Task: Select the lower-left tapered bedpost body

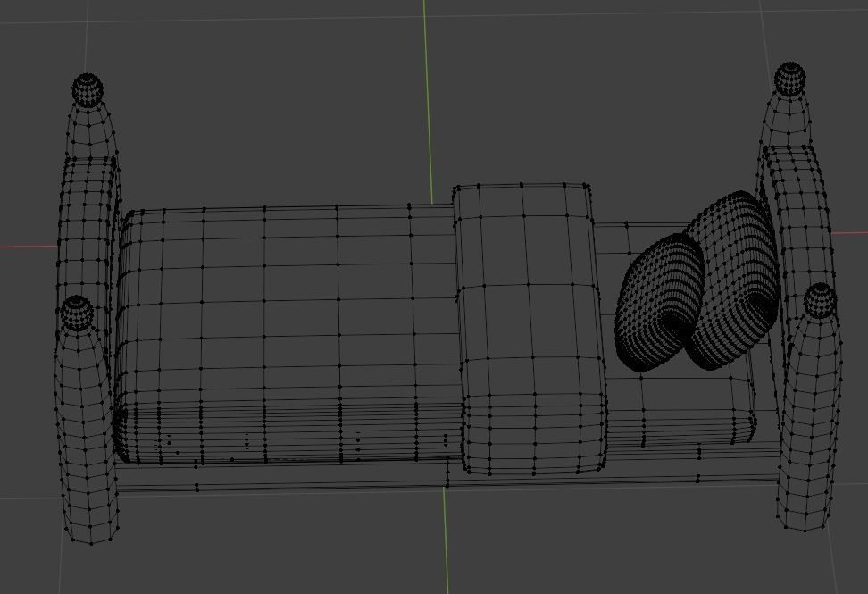Action: pyautogui.click(x=87, y=435)
